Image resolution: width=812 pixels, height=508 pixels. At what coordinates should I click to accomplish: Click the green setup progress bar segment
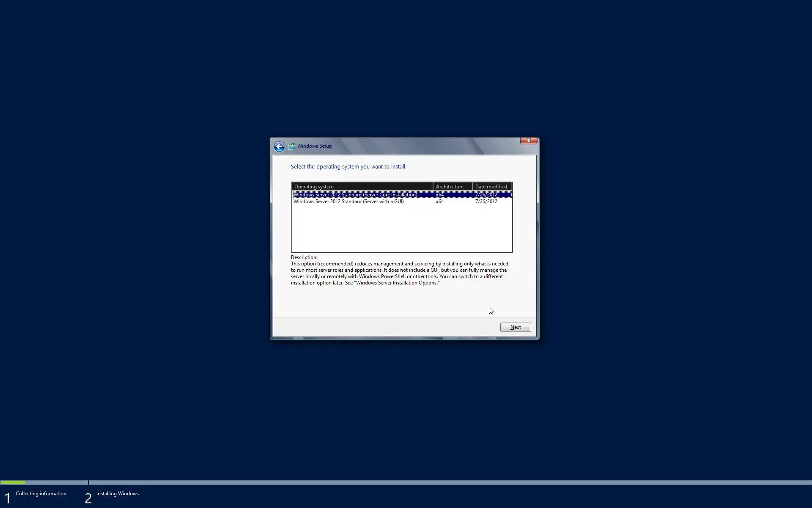coord(13,482)
